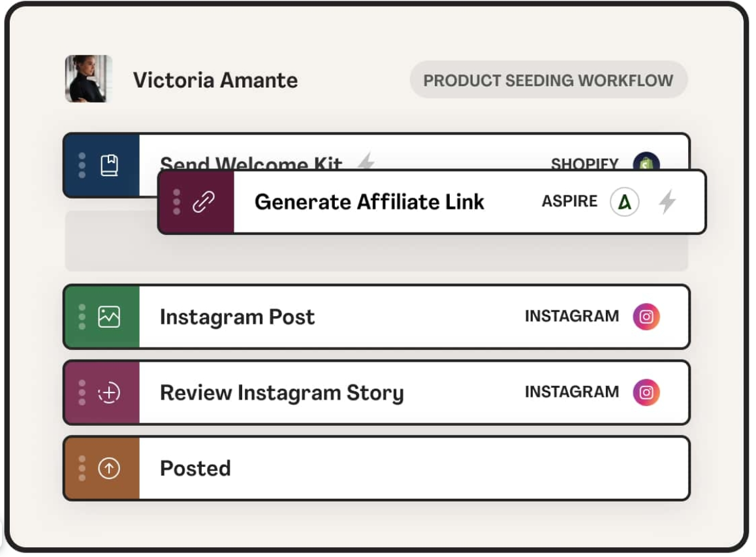Click the Shopify logo icon
This screenshot has height=557, width=756.
(646, 162)
